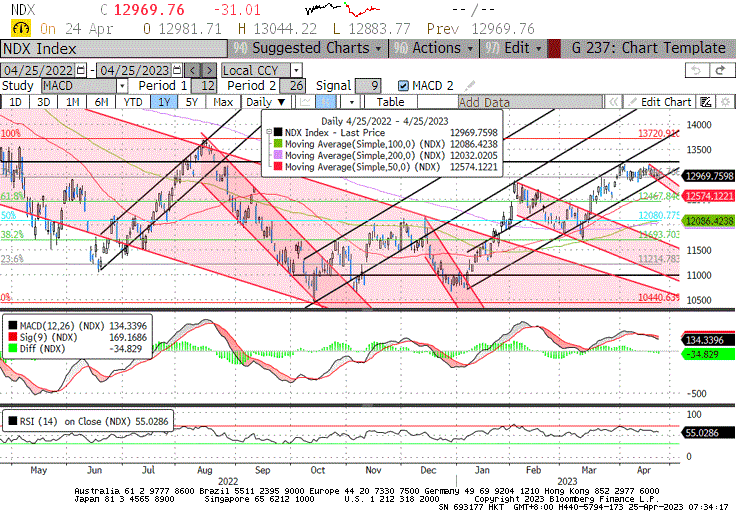Viewport: 736px width, 530px height.
Task: Open the Study MACD dropdown
Action: [122, 86]
